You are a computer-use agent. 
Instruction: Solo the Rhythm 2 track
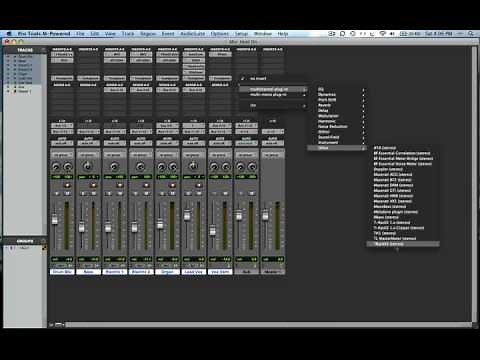tap(135, 193)
